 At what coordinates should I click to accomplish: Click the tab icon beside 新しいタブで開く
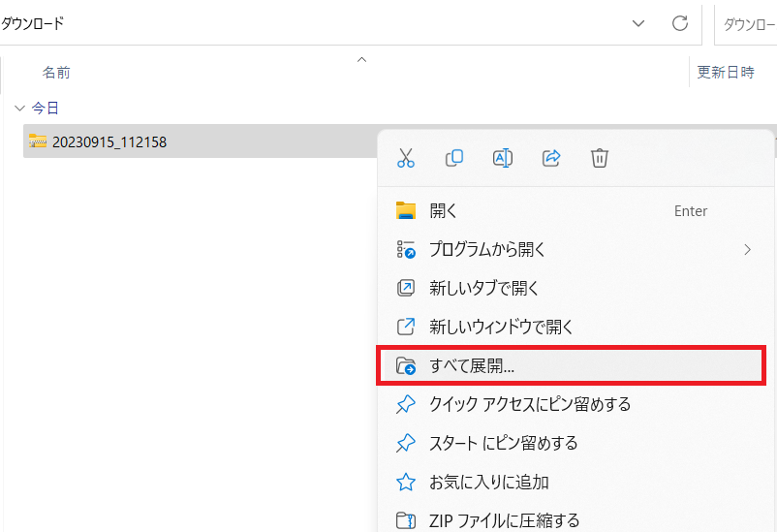(x=406, y=288)
